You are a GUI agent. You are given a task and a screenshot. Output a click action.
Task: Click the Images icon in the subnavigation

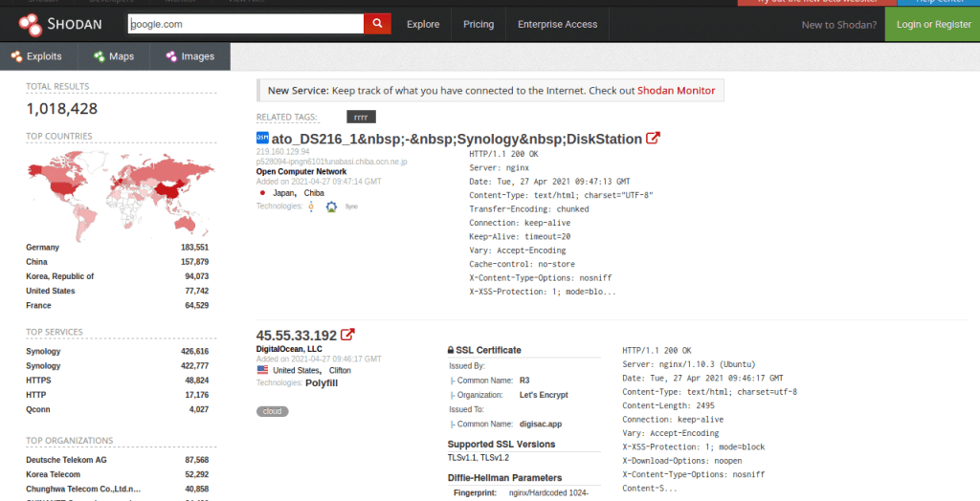click(x=171, y=56)
